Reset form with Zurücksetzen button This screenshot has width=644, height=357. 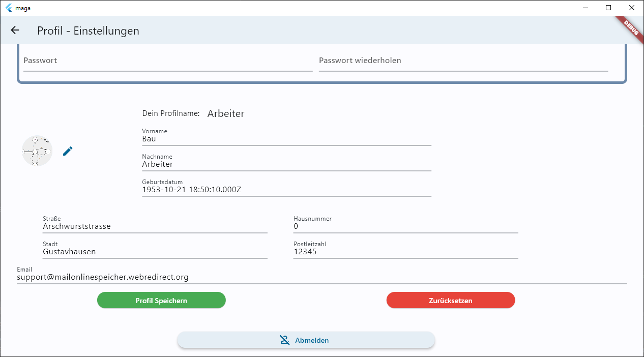point(451,301)
